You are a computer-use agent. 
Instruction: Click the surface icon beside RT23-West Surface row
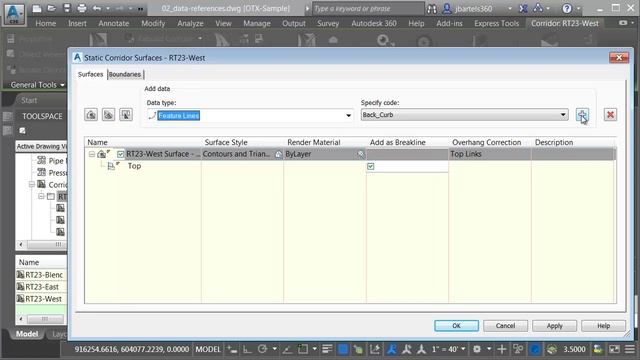tap(102, 154)
